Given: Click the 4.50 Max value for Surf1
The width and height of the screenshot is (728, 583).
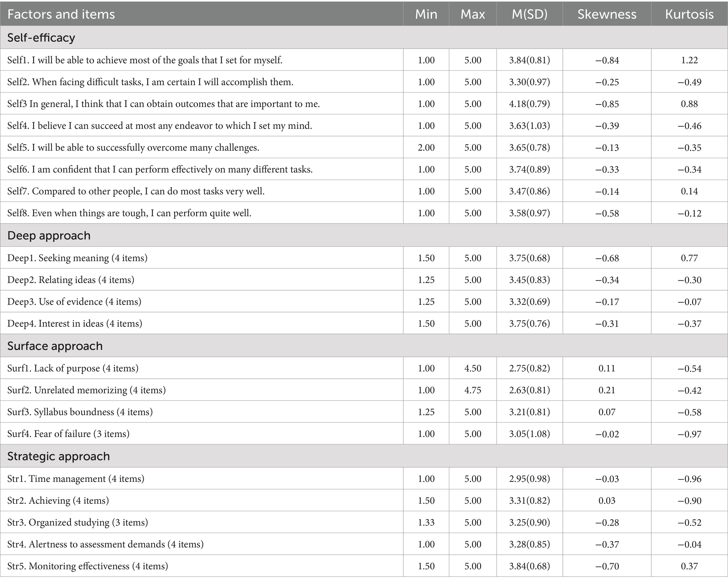Looking at the screenshot, I should [x=473, y=368].
